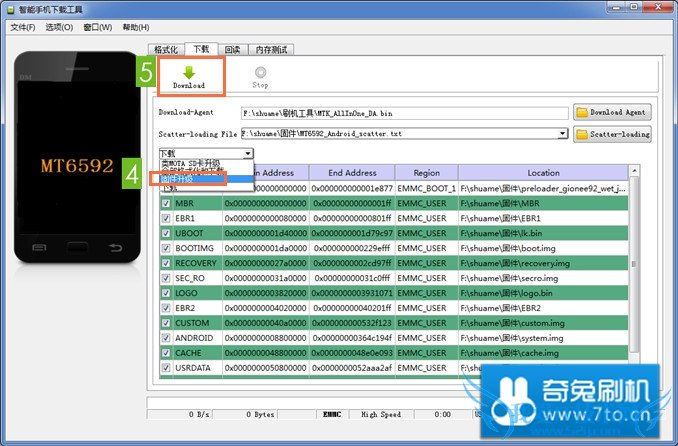Click the preloader_gionee92 location cell
The image size is (678, 446).
(543, 188)
